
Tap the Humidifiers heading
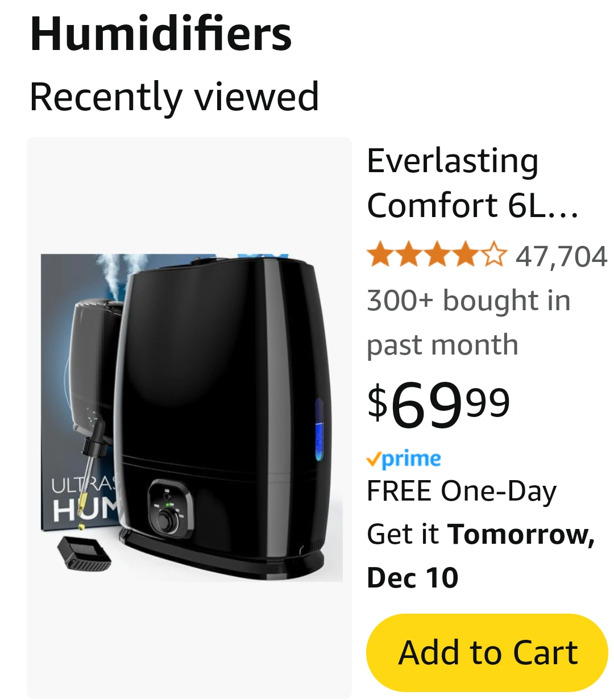tap(161, 34)
